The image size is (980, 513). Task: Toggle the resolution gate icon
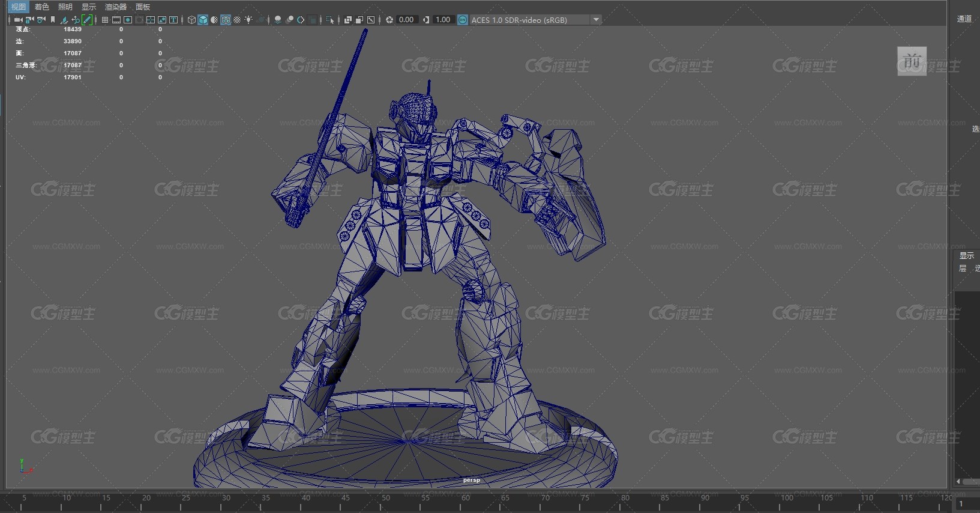pyautogui.click(x=128, y=20)
